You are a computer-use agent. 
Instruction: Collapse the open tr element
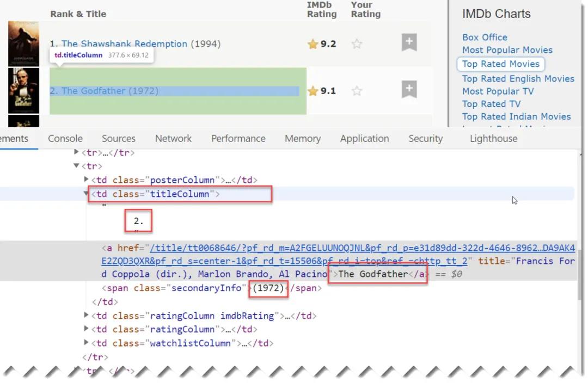pyautogui.click(x=77, y=165)
